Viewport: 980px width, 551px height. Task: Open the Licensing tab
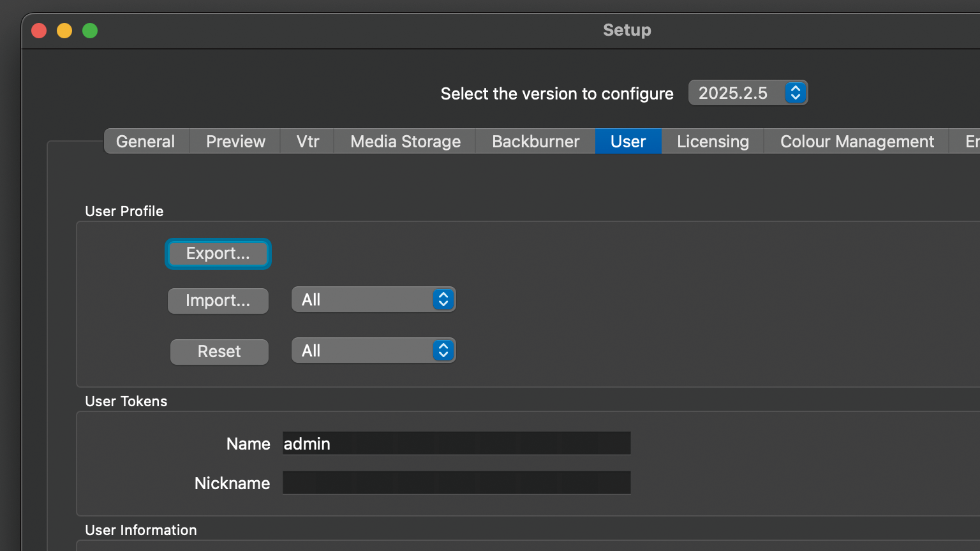pos(713,142)
